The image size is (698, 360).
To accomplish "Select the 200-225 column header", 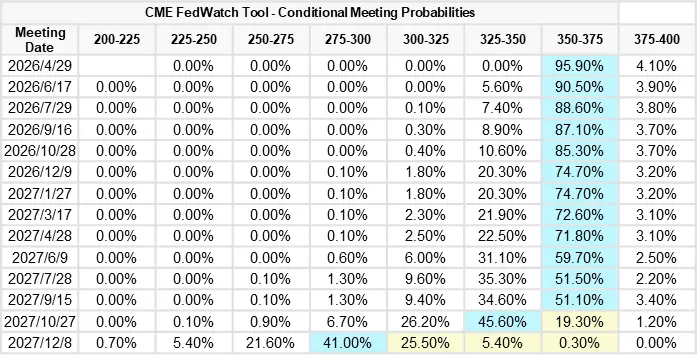I will 117,40.
